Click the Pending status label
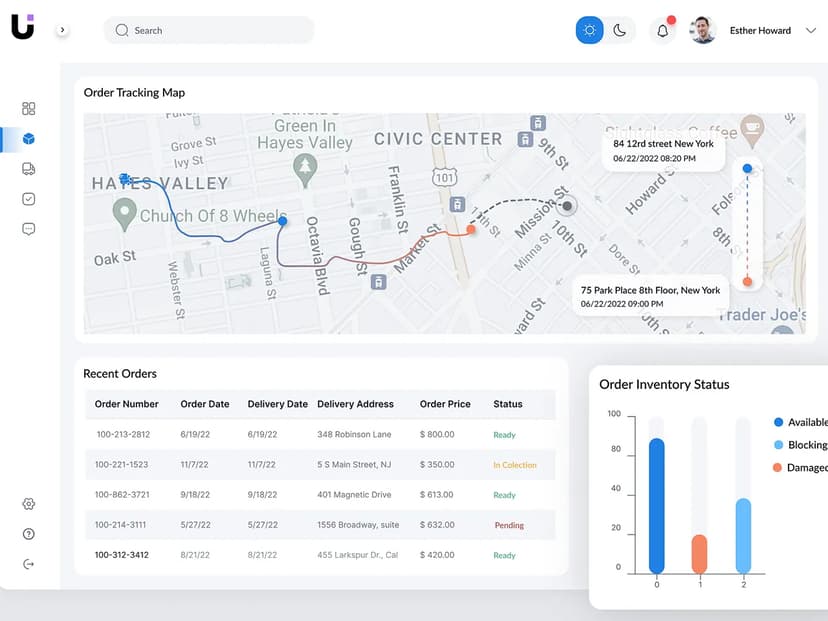 point(509,525)
